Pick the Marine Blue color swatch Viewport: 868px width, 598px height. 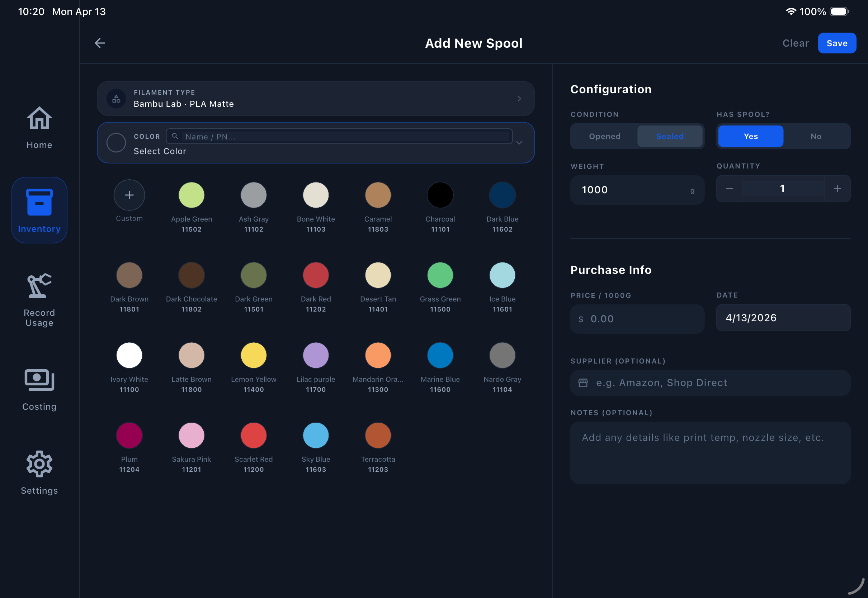point(440,355)
